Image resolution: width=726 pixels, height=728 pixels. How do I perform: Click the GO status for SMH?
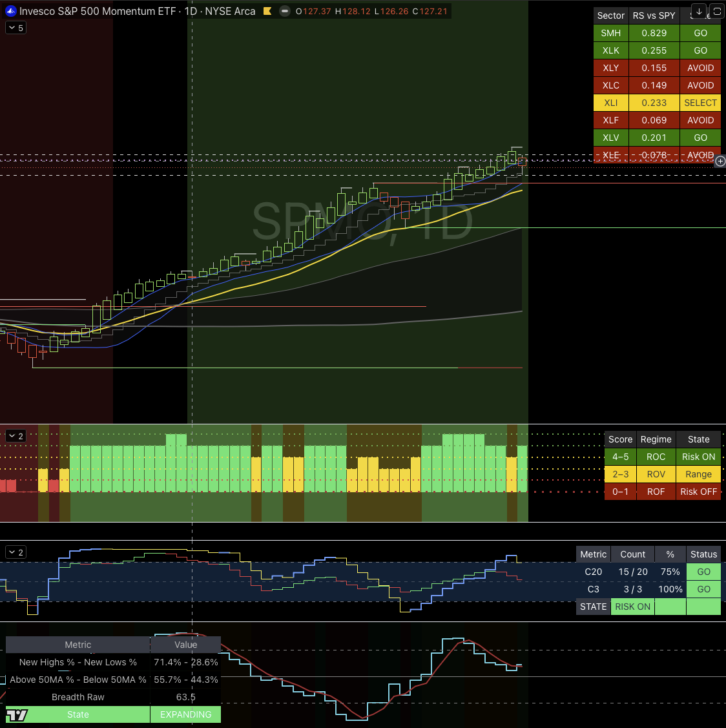point(700,33)
